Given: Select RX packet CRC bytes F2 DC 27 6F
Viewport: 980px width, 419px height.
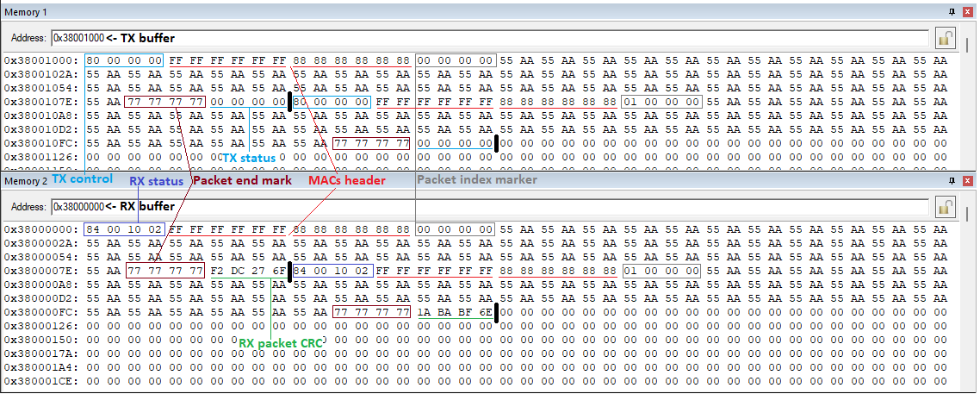Looking at the screenshot, I should [248, 271].
